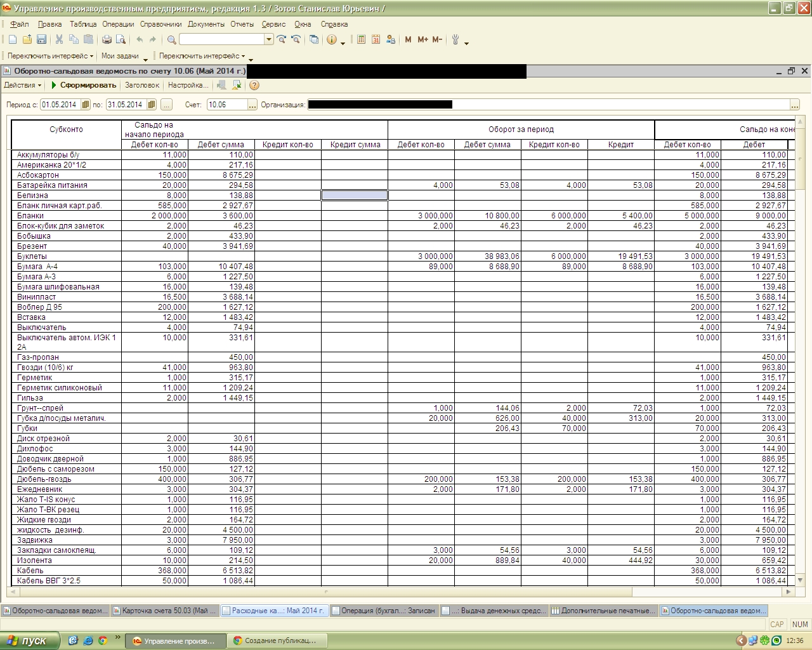The width and height of the screenshot is (812, 650).
Task: Click the New document icon
Action: coord(13,39)
